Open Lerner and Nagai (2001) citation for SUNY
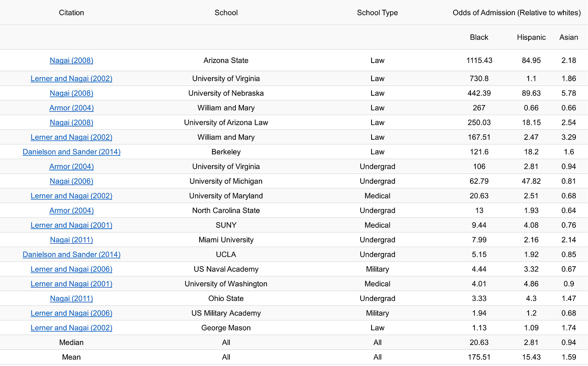The width and height of the screenshot is (588, 366). (71, 225)
